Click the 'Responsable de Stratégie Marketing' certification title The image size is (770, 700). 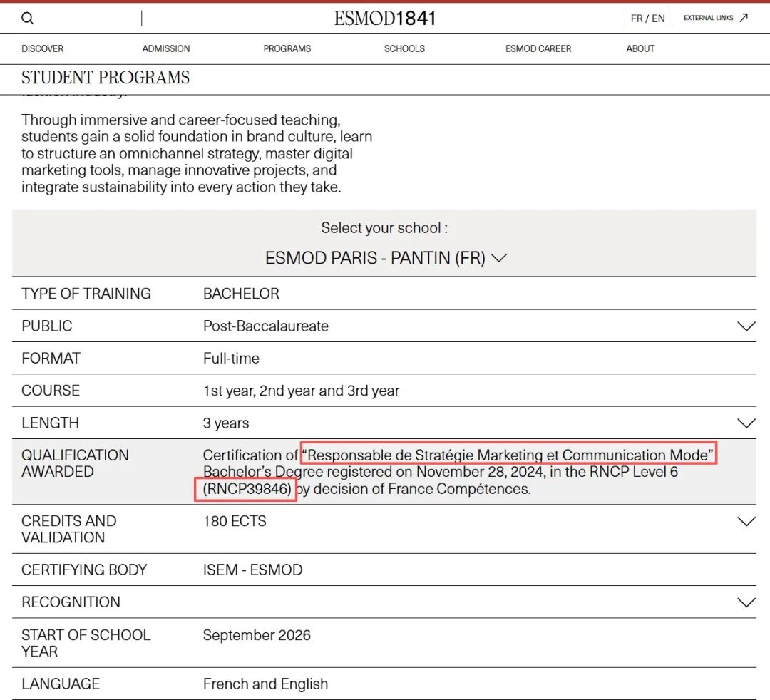[508, 455]
